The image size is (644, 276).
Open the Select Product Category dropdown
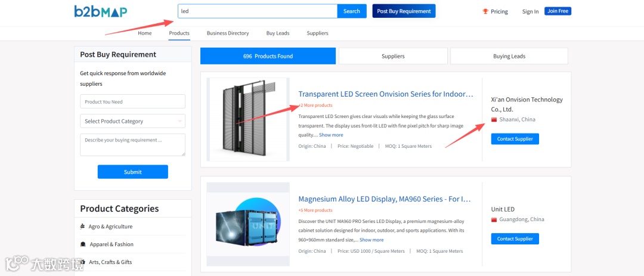click(x=132, y=121)
